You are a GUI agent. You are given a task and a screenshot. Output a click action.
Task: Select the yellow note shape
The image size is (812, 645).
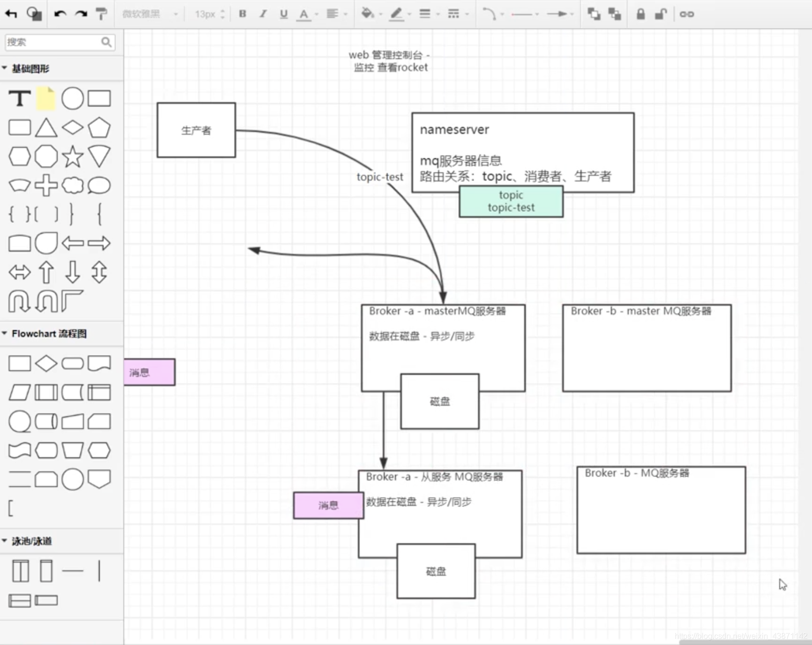coord(46,99)
